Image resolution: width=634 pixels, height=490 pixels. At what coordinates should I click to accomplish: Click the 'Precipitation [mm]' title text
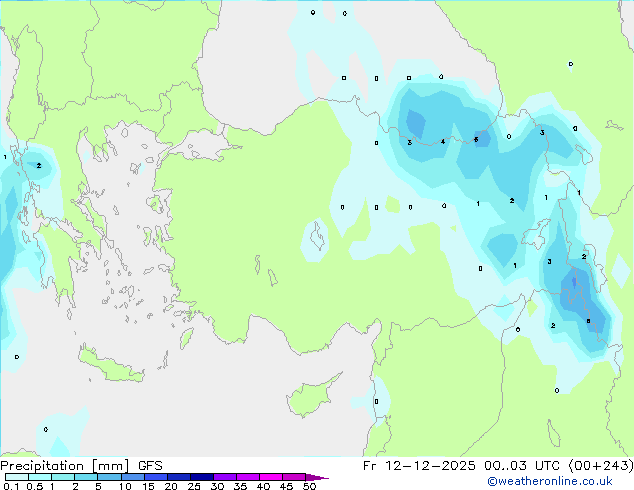(x=65, y=466)
